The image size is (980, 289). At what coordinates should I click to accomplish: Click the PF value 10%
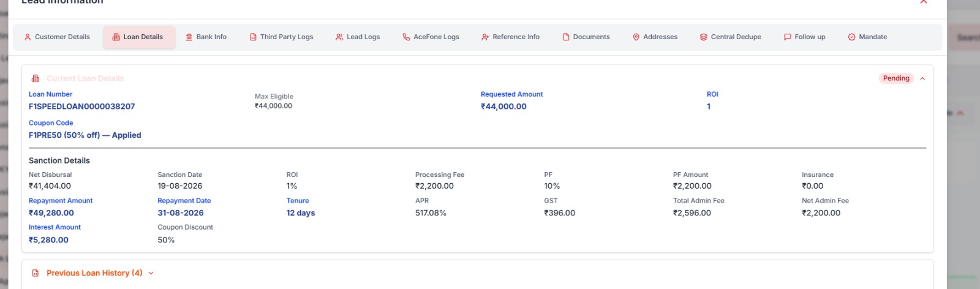point(552,186)
